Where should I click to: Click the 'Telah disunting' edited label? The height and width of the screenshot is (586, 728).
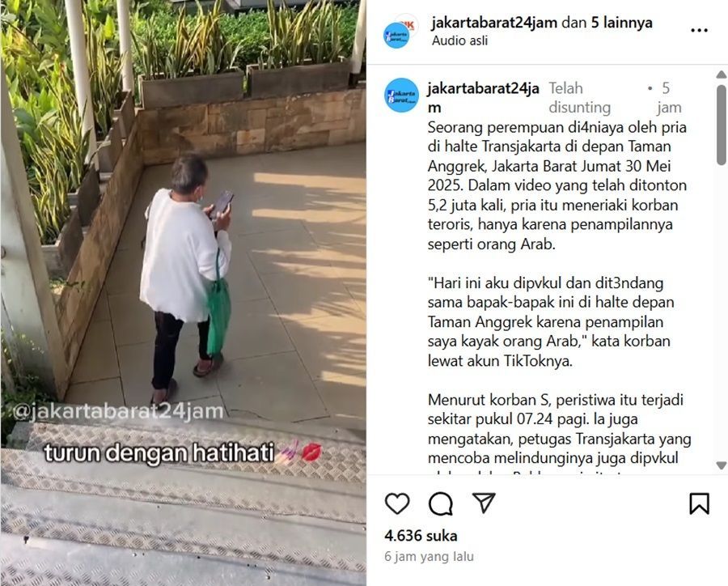(579, 98)
